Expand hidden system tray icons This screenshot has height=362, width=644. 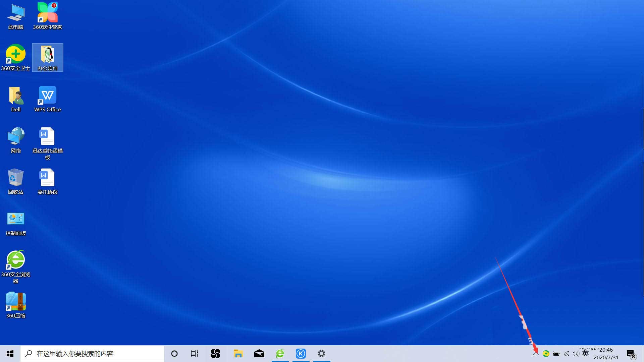click(x=536, y=353)
